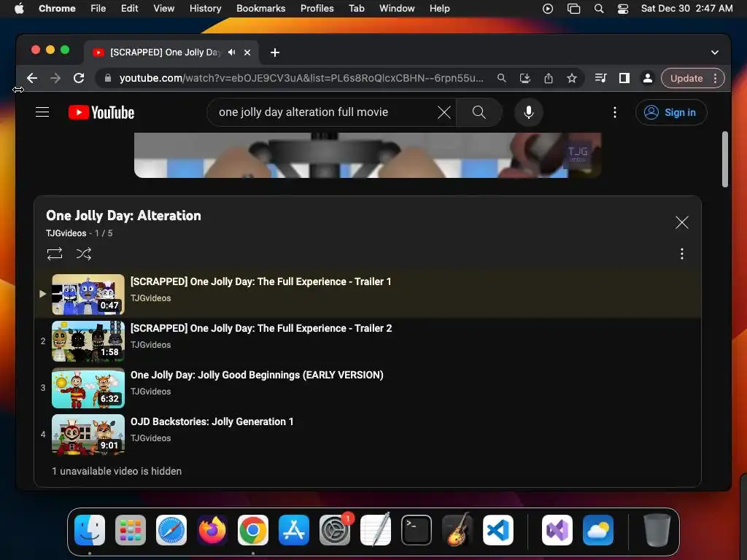This screenshot has width=747, height=560.
Task: Click the One Jolly Day: Alteration title
Action: click(123, 216)
